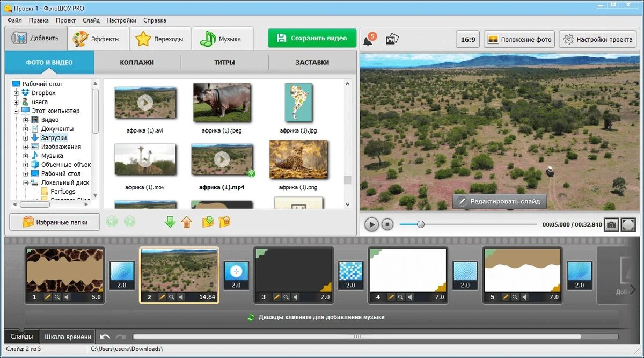The image size is (644, 358).
Task: Open the picture gallery icon next to bell
Action: click(x=392, y=39)
